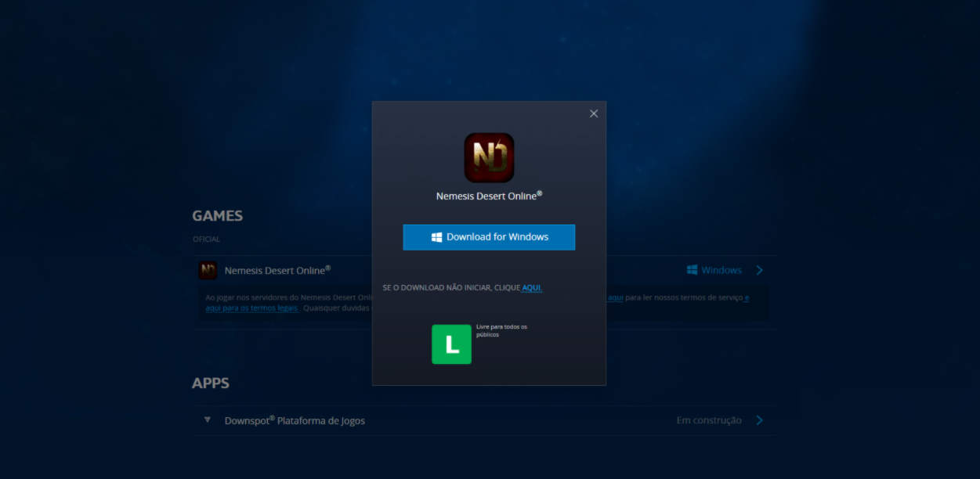Click the chevron beside Em construção
This screenshot has height=479, width=980.
pos(759,420)
